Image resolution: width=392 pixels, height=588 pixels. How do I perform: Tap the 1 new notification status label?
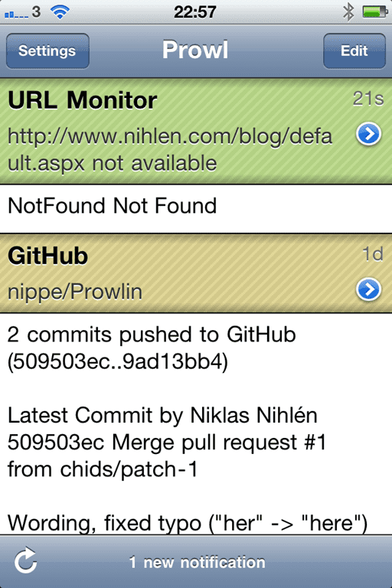click(197, 562)
